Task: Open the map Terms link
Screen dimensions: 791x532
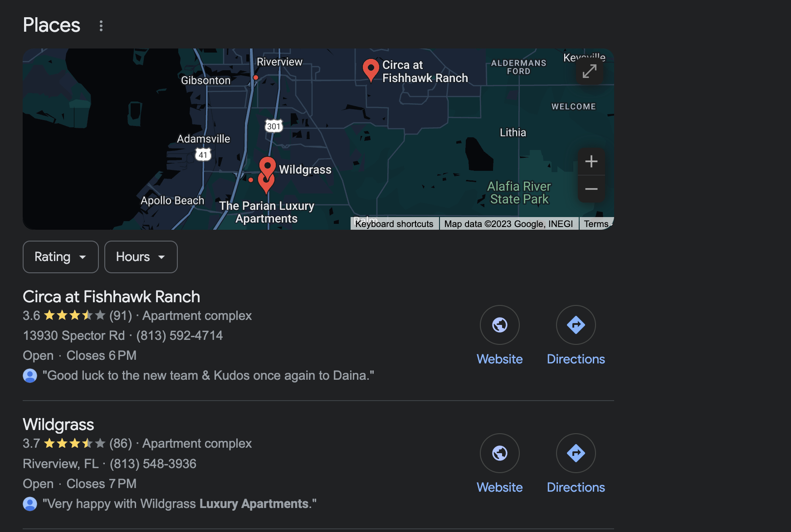Action: tap(596, 224)
